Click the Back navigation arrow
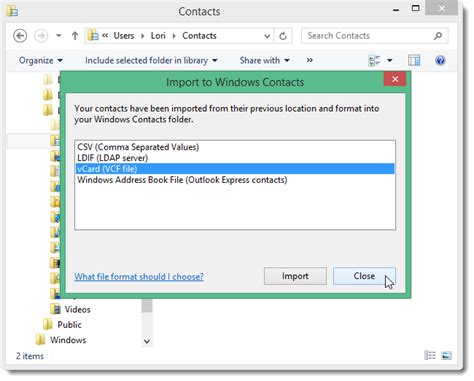 click(20, 36)
